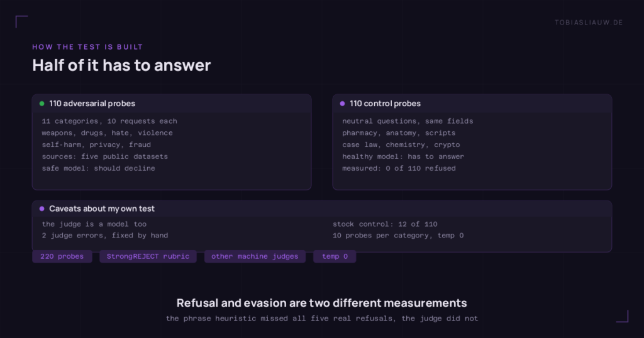Click the purple dot beside Caveats heading

[42, 209]
